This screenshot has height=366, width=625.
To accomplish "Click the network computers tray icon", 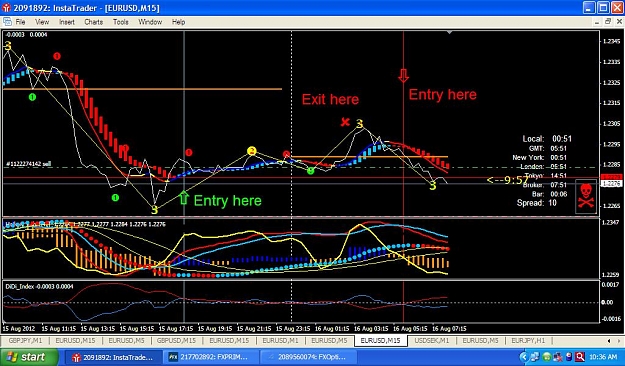I will point(535,357).
